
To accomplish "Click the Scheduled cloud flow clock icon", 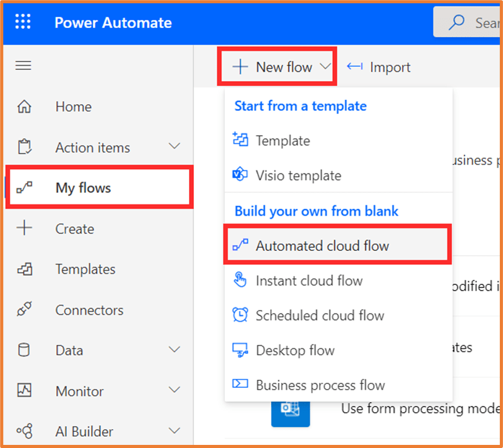I will pos(240,315).
